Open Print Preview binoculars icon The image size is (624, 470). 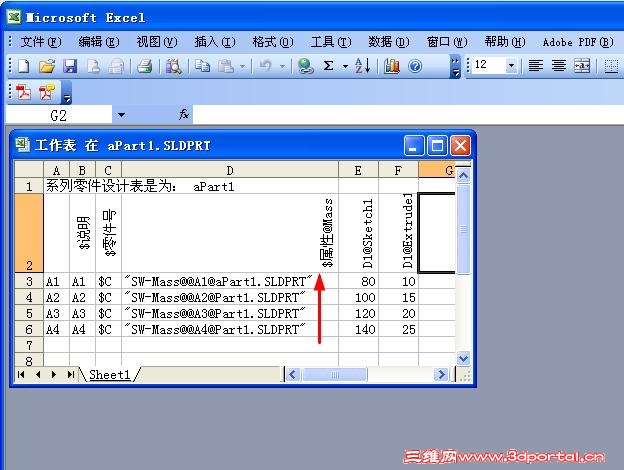pos(174,66)
